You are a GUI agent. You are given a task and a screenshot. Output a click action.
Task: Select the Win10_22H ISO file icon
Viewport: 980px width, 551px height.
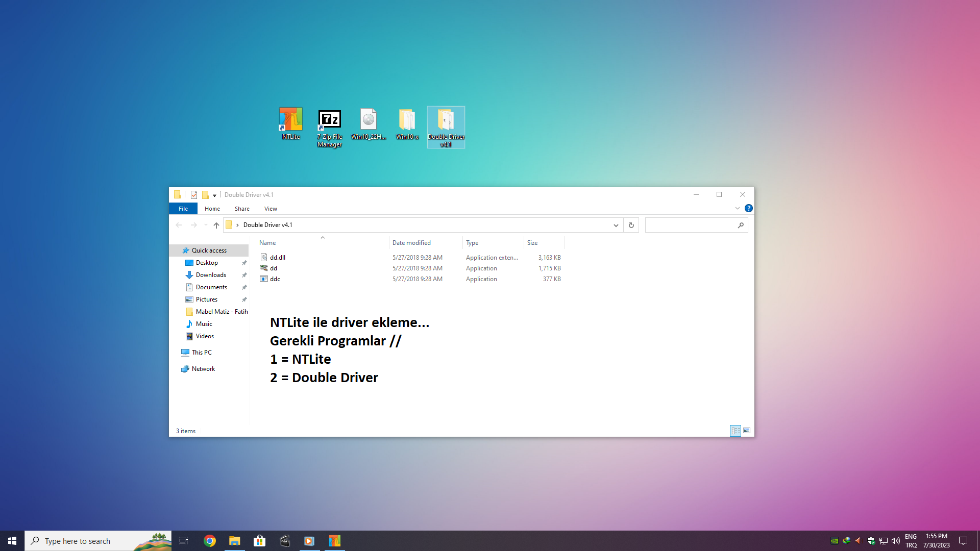[x=368, y=123]
